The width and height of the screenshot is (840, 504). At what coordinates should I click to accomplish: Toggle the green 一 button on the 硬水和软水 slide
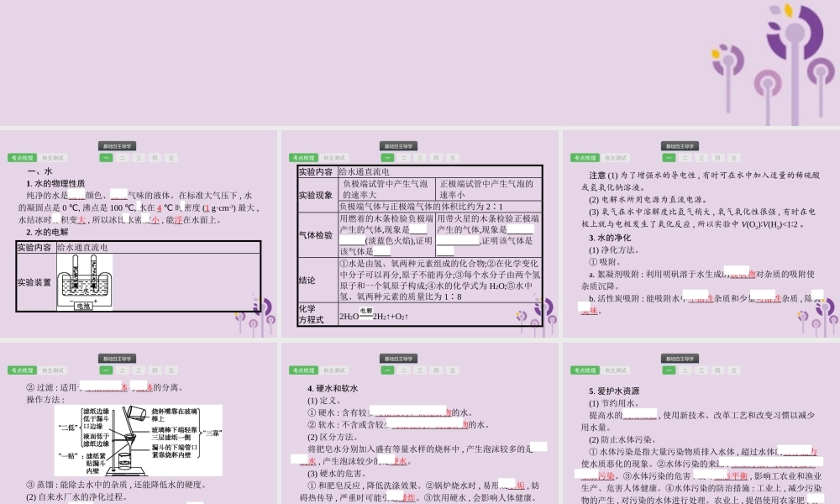(x=388, y=370)
